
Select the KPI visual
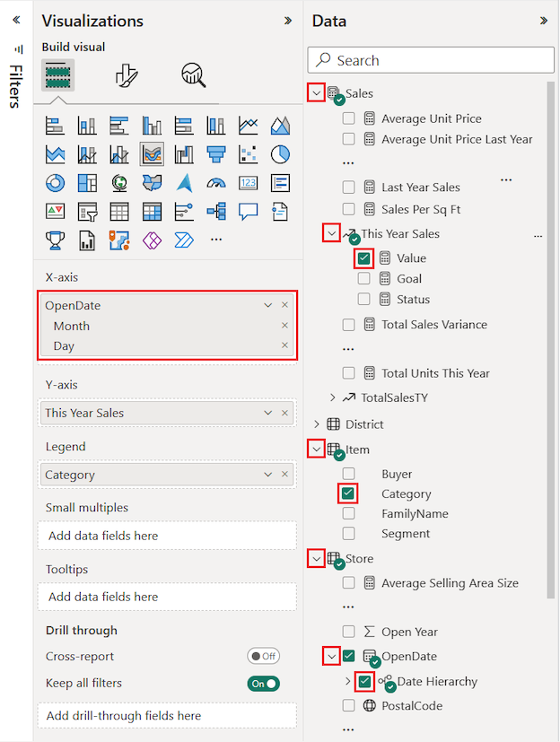point(55,211)
